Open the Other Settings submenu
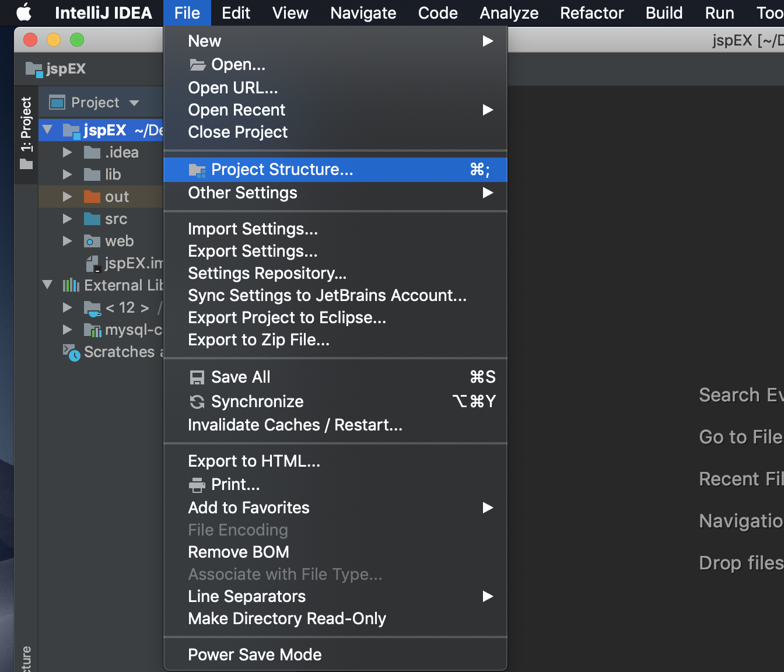784x672 pixels. 335,192
